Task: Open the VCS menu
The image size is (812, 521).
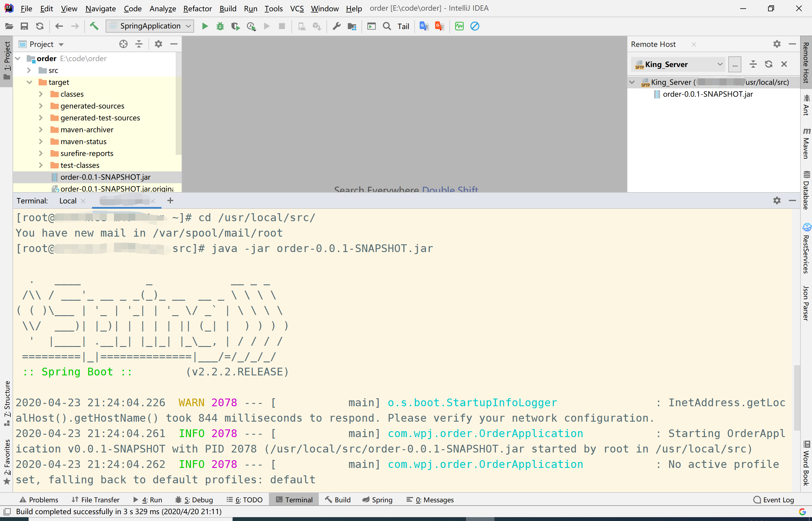Action: pos(296,9)
